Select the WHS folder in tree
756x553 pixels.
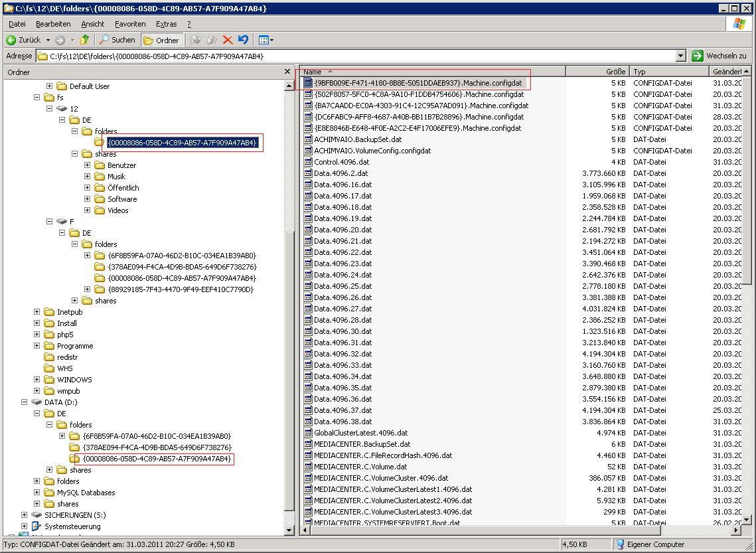64,368
